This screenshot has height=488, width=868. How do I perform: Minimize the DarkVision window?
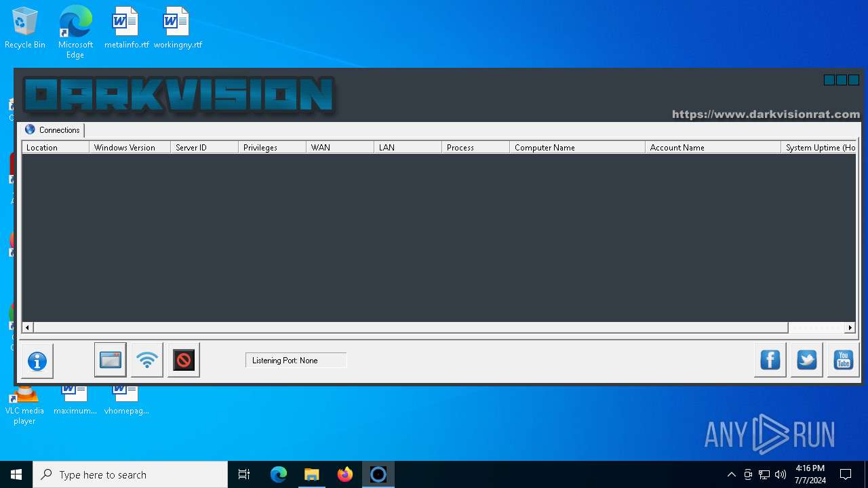pyautogui.click(x=829, y=80)
